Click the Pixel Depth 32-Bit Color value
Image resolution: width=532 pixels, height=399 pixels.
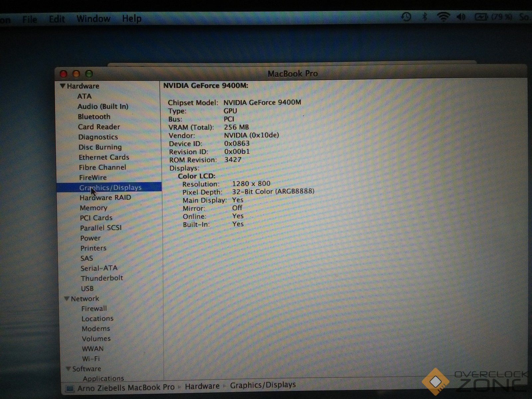pos(273,192)
